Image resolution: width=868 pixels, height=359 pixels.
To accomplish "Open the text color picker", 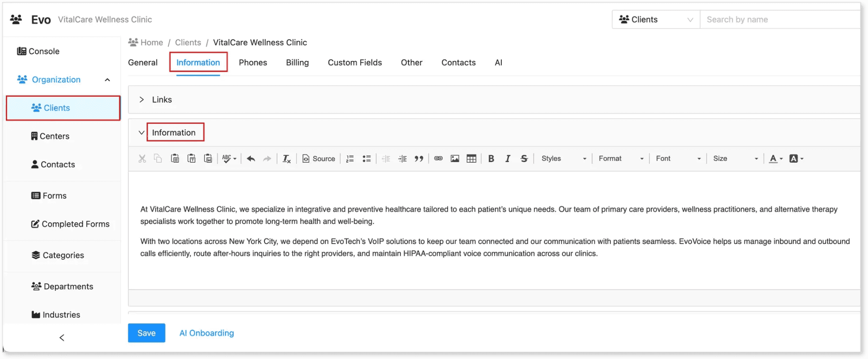I will coord(776,159).
